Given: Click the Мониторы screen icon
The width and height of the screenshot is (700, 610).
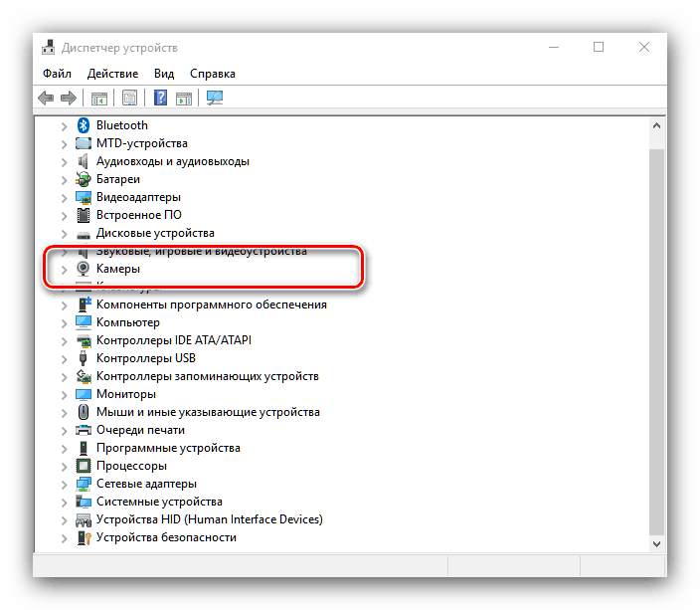Looking at the screenshot, I should (x=84, y=394).
